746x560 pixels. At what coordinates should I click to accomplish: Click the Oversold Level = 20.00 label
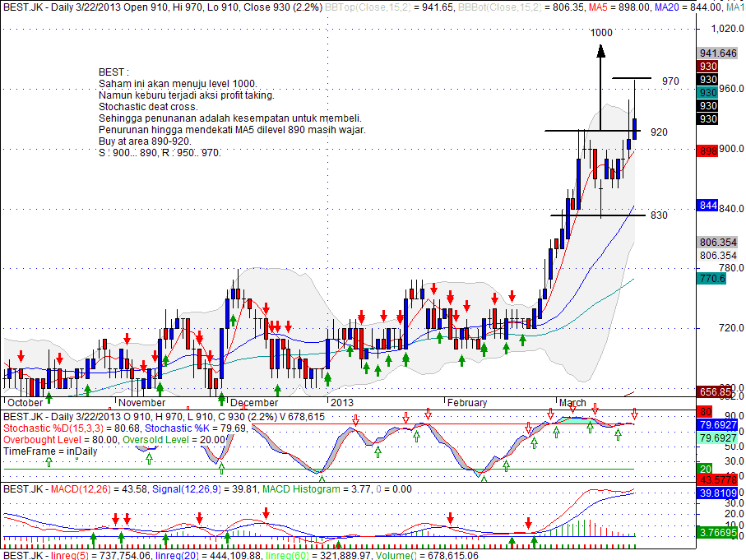(x=174, y=440)
